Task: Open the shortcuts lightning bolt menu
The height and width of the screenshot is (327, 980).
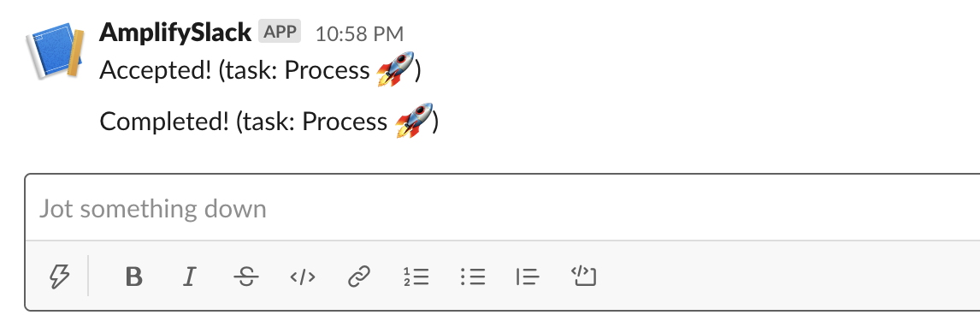Action: (x=59, y=276)
